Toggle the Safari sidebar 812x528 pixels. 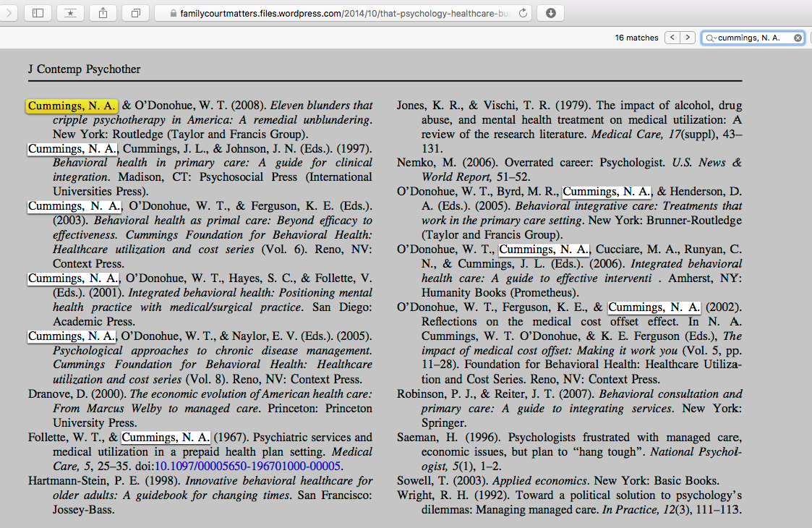point(38,13)
